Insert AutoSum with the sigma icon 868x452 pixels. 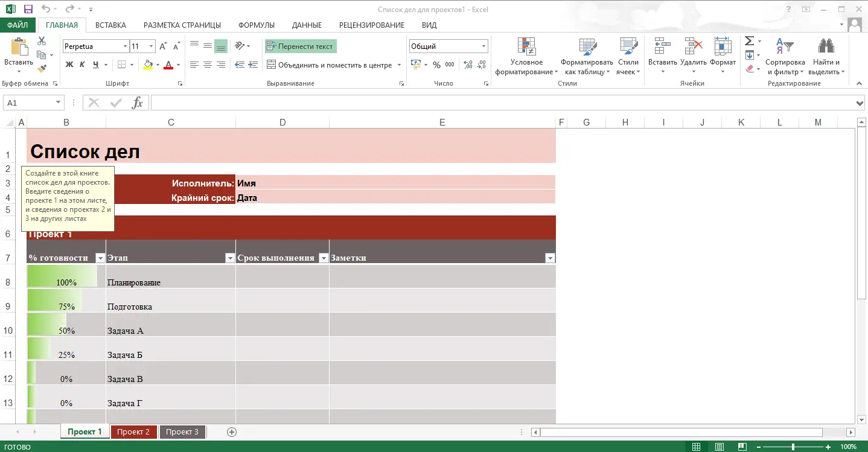pos(749,41)
